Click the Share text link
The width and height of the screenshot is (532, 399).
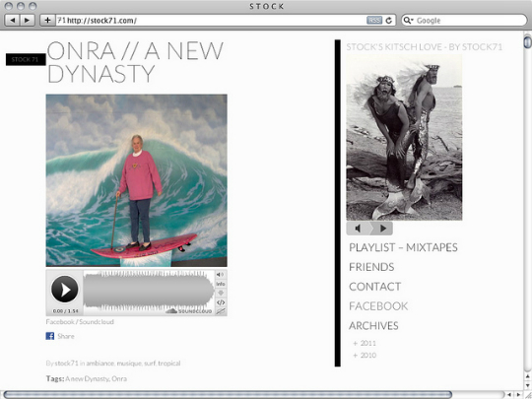66,336
